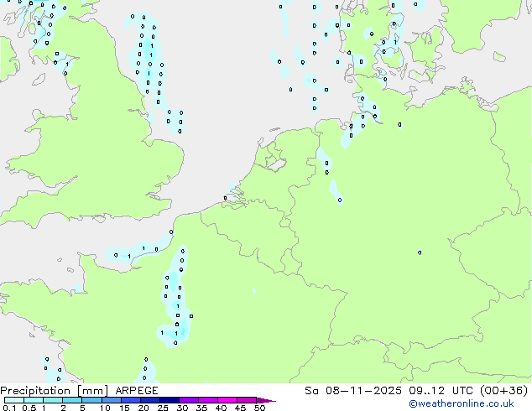Select the '40' legend scale label
Viewport: 532px width, 411px height.
coord(221,408)
